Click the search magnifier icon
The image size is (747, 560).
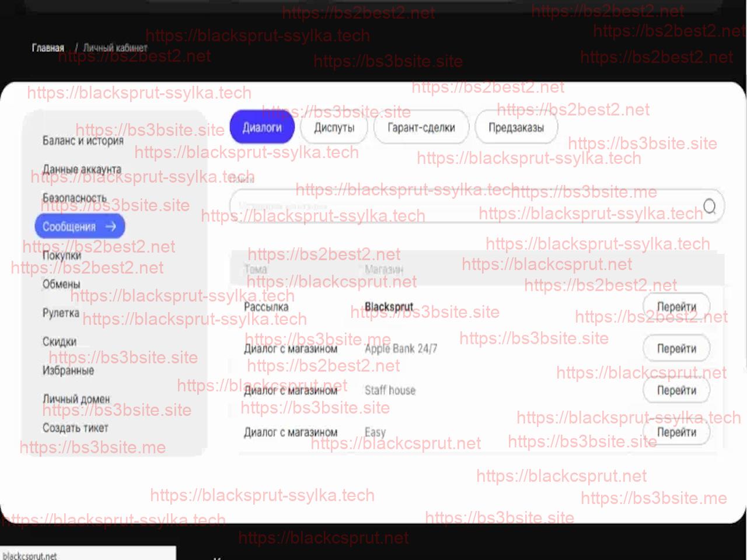tap(709, 206)
